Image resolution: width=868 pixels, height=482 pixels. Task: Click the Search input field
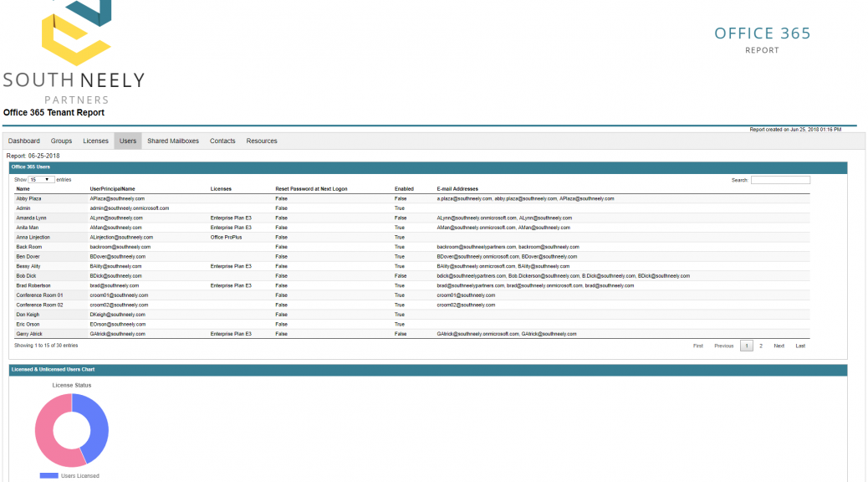click(780, 180)
